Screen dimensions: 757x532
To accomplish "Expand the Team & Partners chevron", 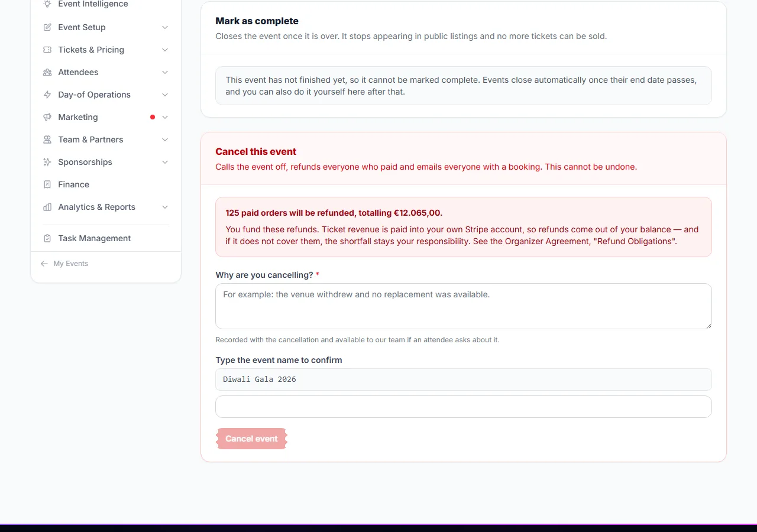I will click(x=165, y=140).
